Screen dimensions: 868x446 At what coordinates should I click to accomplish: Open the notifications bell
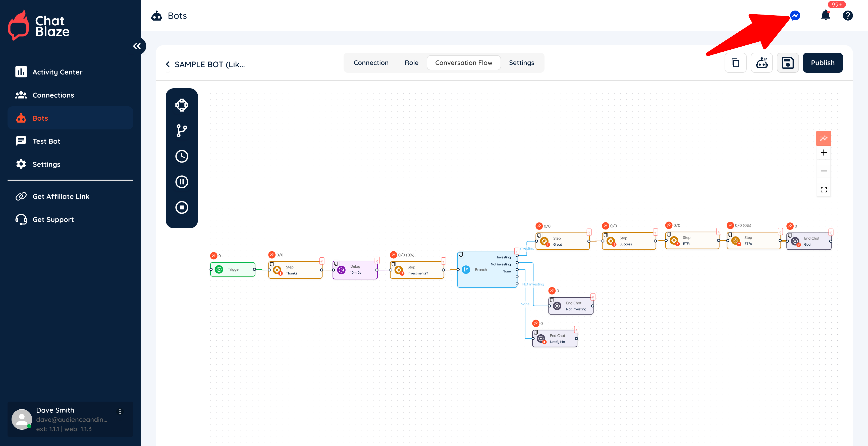pos(825,16)
